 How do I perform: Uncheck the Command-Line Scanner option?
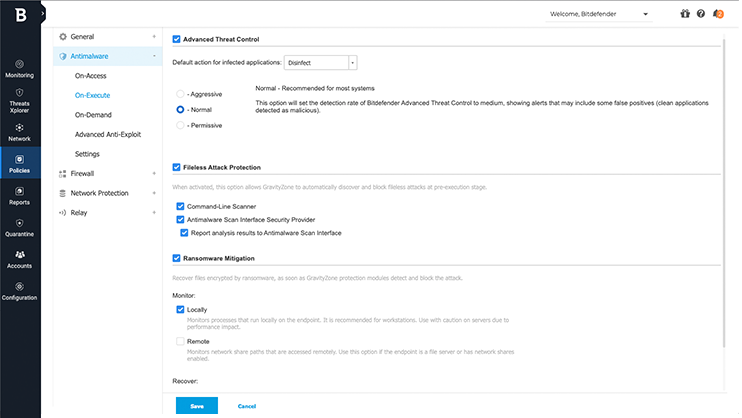point(180,205)
